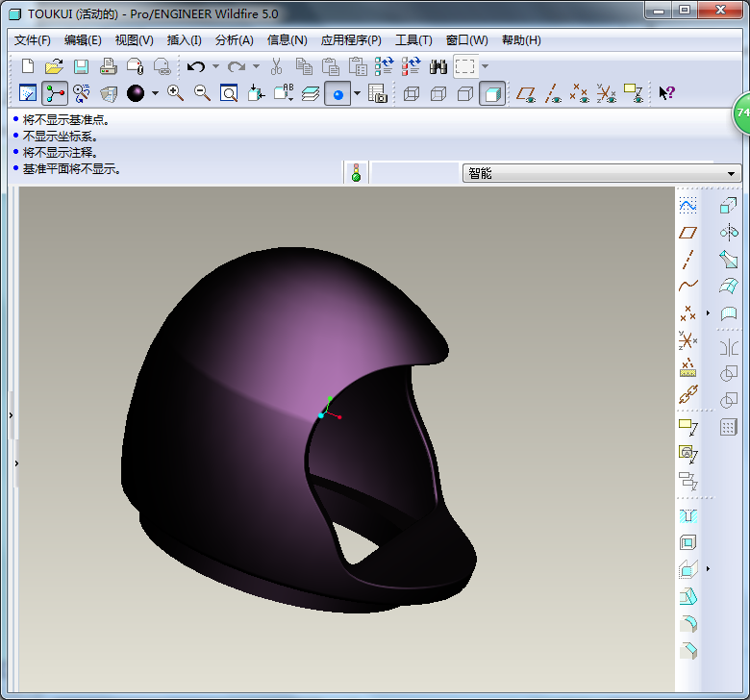Open the 分析(A) menu
The width and height of the screenshot is (750, 700).
click(x=235, y=40)
